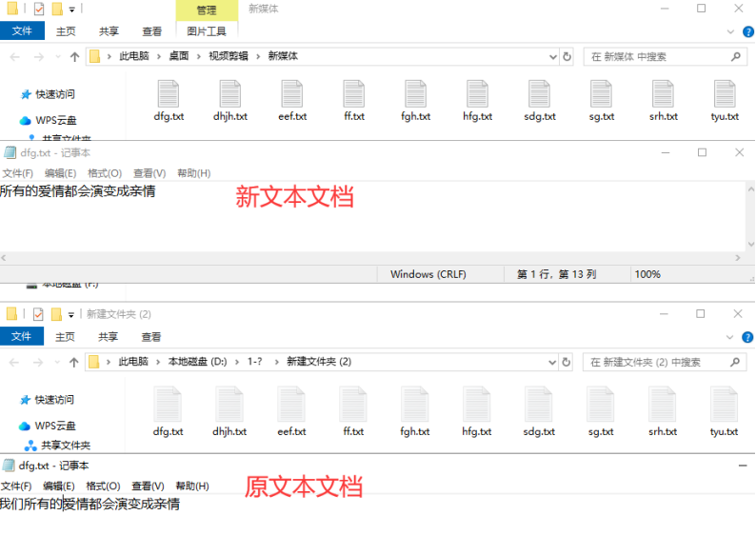Click the 在 新媒体 中搜索 search box

(657, 57)
